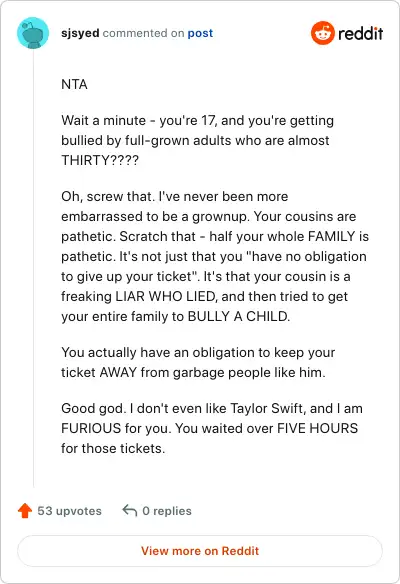This screenshot has width=400, height=584.
Task: Click the reply arrow icon
Action: click(130, 511)
